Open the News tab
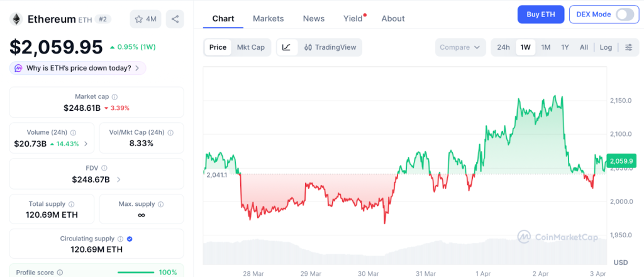The height and width of the screenshot is (277, 644). (313, 18)
